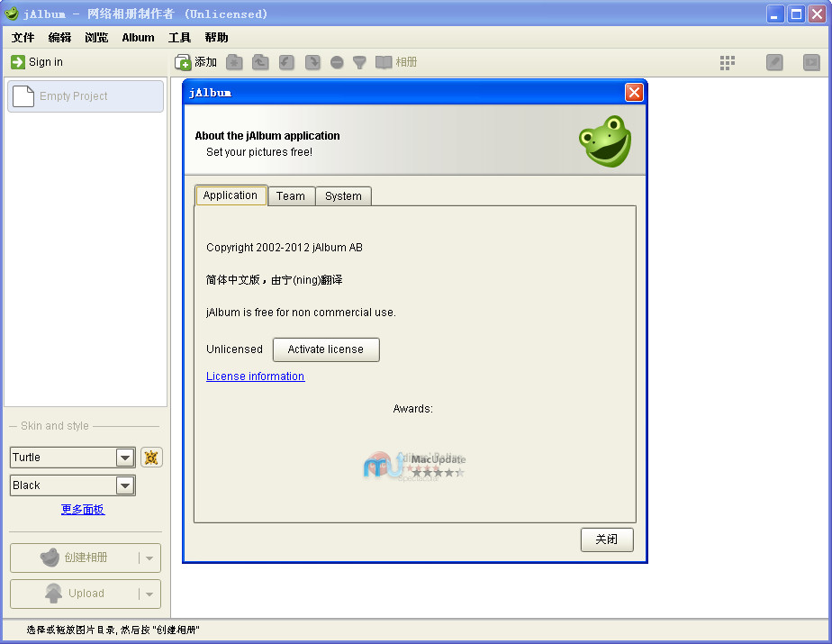Select the Application tab
Image resolution: width=832 pixels, height=644 pixels.
[231, 195]
